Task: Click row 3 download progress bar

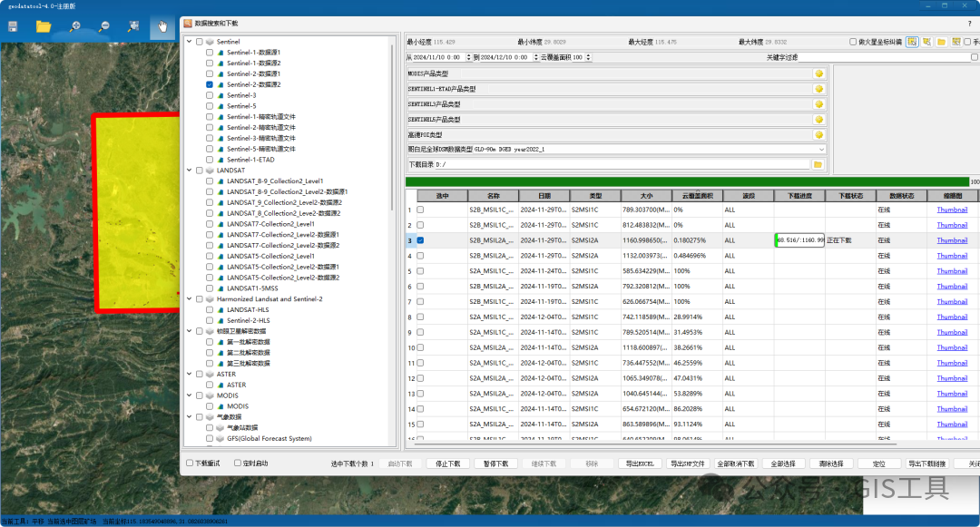Action: [799, 240]
